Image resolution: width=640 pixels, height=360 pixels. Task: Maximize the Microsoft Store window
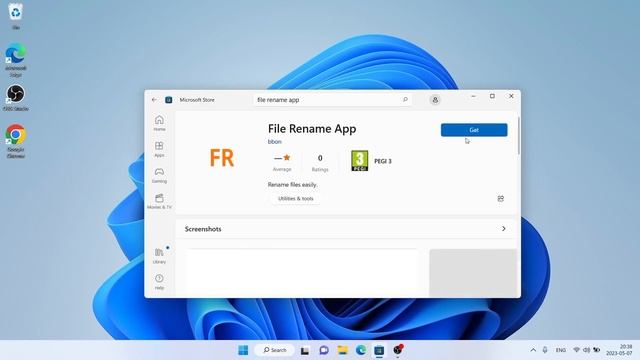click(x=492, y=96)
